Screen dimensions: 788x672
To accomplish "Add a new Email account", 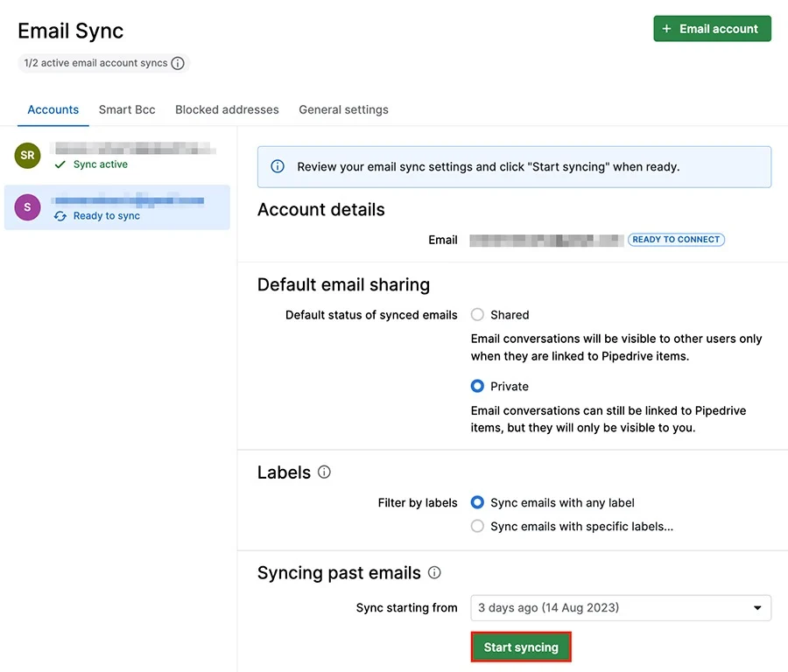I will 712,29.
